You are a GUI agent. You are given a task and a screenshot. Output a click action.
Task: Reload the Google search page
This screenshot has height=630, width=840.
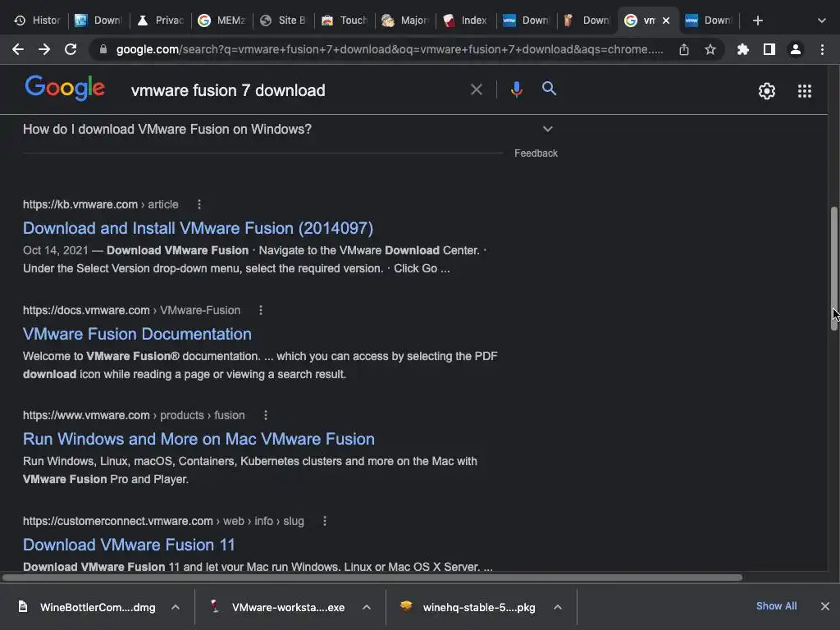point(71,49)
